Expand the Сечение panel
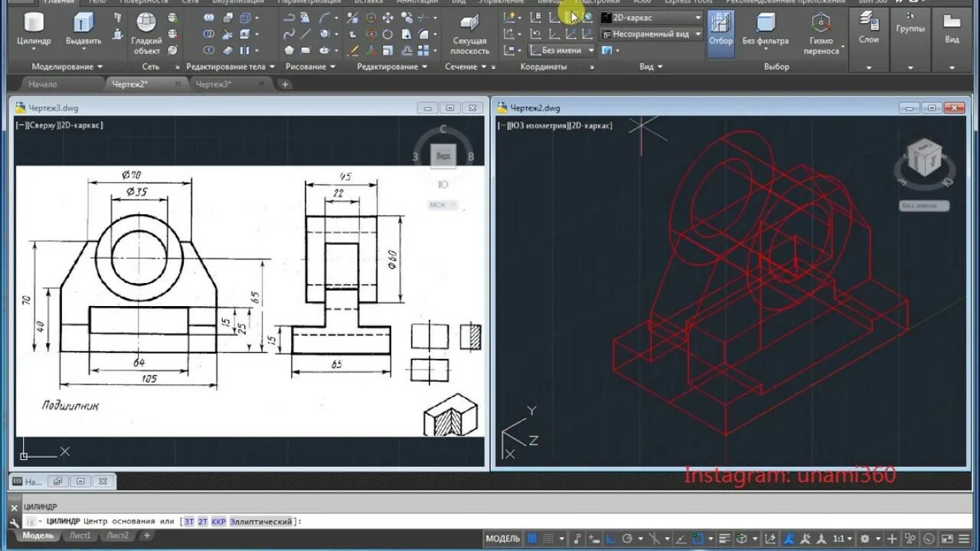The height and width of the screenshot is (551, 980). tap(466, 67)
